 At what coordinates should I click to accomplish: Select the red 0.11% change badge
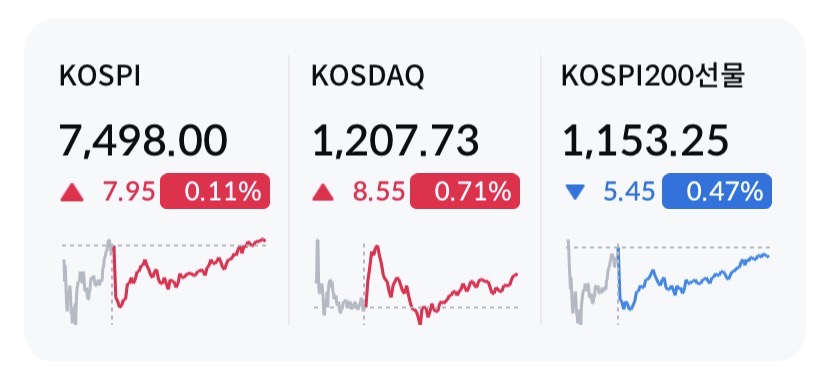[x=215, y=191]
